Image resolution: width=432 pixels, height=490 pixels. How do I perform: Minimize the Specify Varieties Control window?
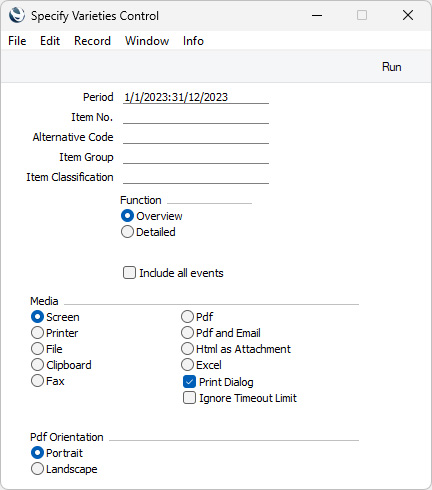tap(317, 15)
